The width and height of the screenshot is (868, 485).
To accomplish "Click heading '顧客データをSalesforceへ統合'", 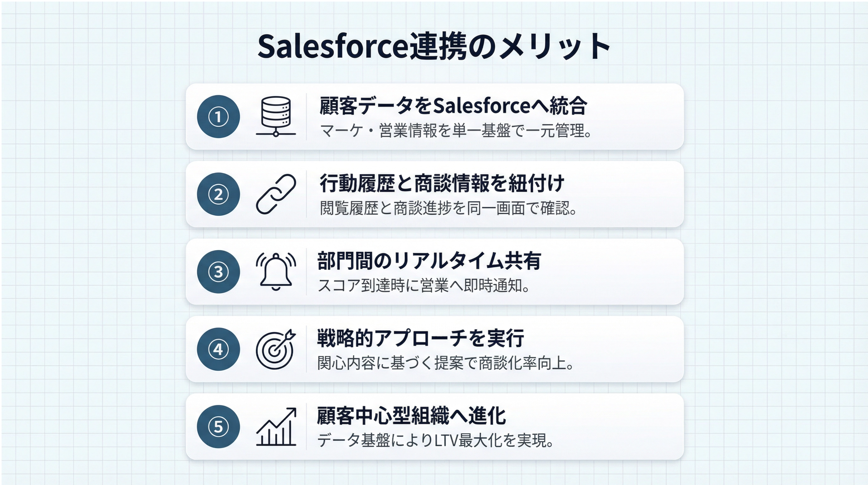I will pyautogui.click(x=453, y=106).
